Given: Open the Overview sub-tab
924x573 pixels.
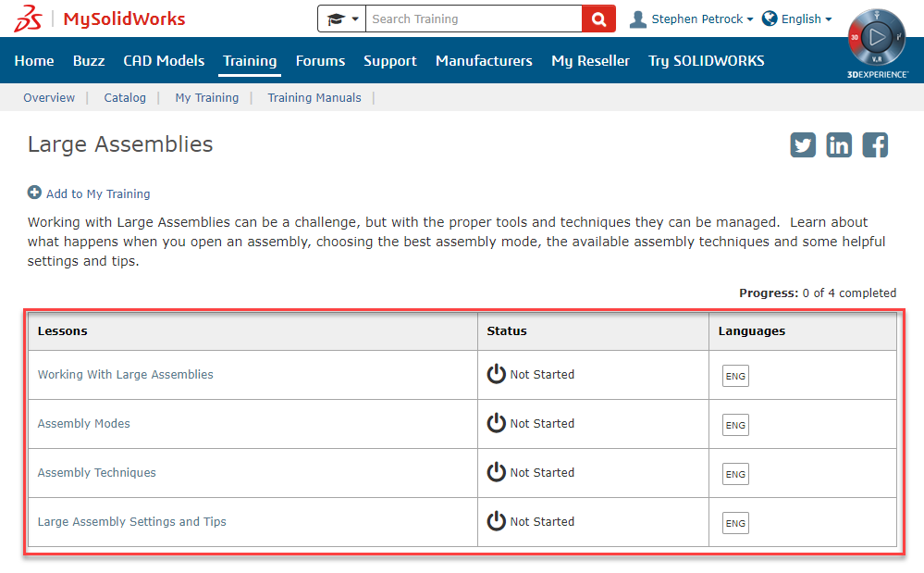Looking at the screenshot, I should [49, 98].
